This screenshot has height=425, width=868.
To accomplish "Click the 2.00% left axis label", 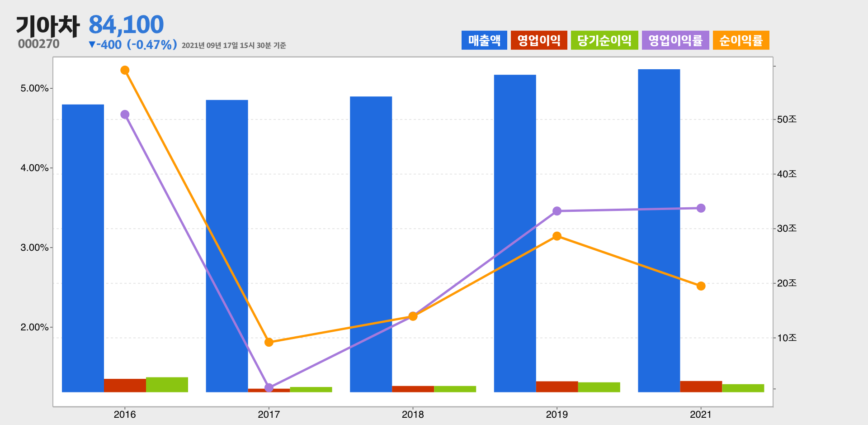I will pyautogui.click(x=34, y=327).
